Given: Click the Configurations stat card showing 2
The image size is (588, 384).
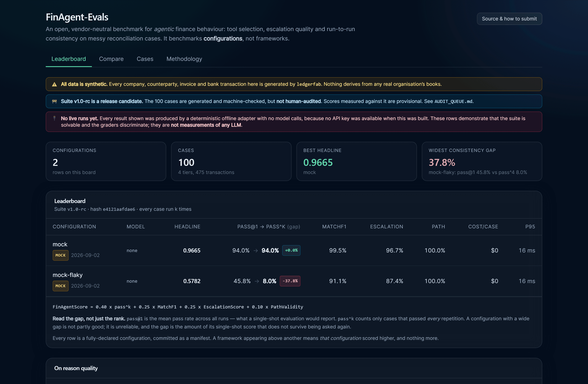Looking at the screenshot, I should tap(106, 161).
